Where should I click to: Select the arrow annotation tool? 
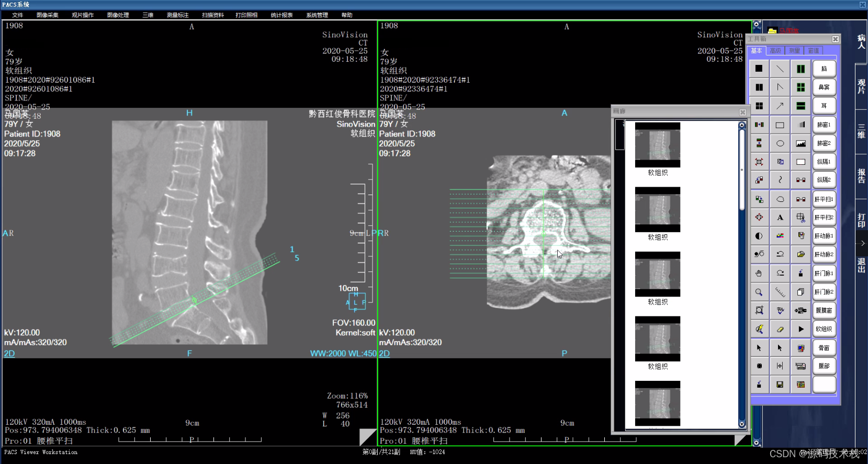pos(780,106)
